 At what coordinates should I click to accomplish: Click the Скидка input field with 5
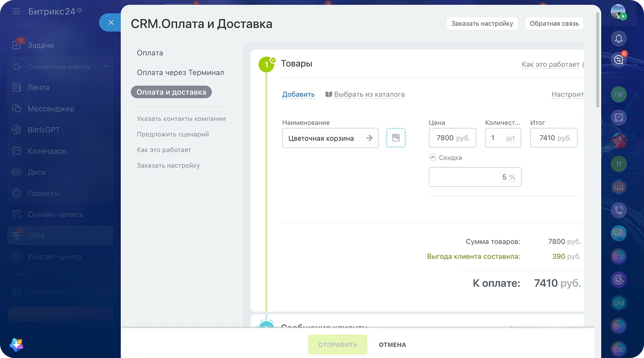pyautogui.click(x=475, y=177)
